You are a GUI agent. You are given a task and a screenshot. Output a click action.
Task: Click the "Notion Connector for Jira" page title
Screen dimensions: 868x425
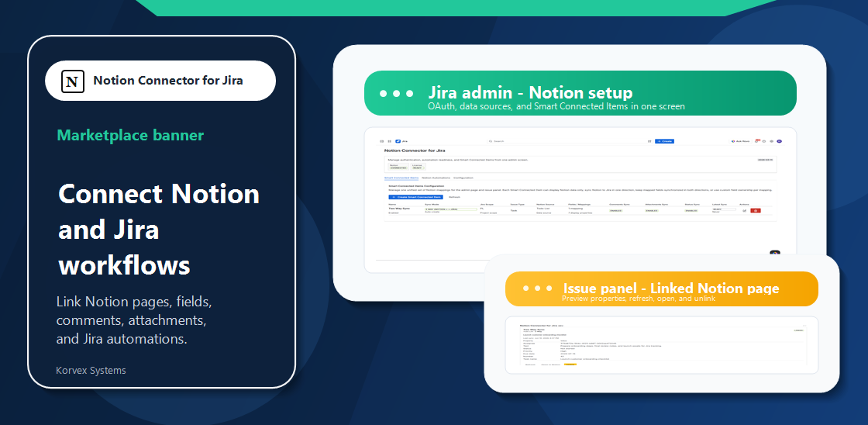pyautogui.click(x=415, y=150)
